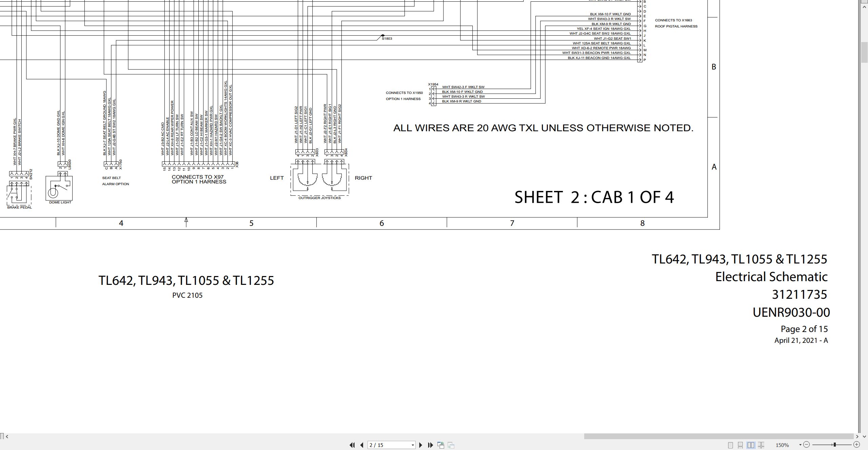Viewport: 868px width, 450px height.
Task: Go to the next page
Action: click(x=420, y=445)
